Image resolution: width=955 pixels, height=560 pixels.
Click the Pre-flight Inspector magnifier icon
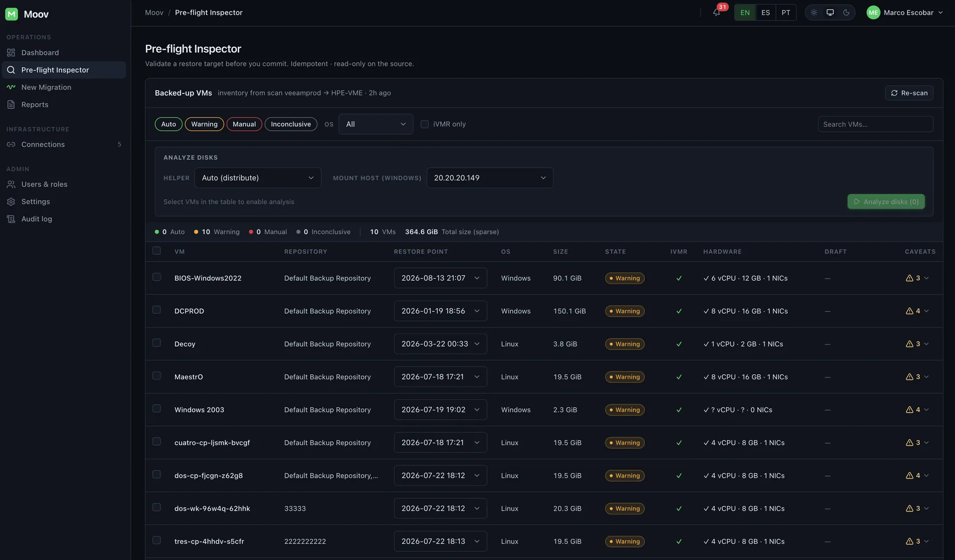click(x=11, y=70)
